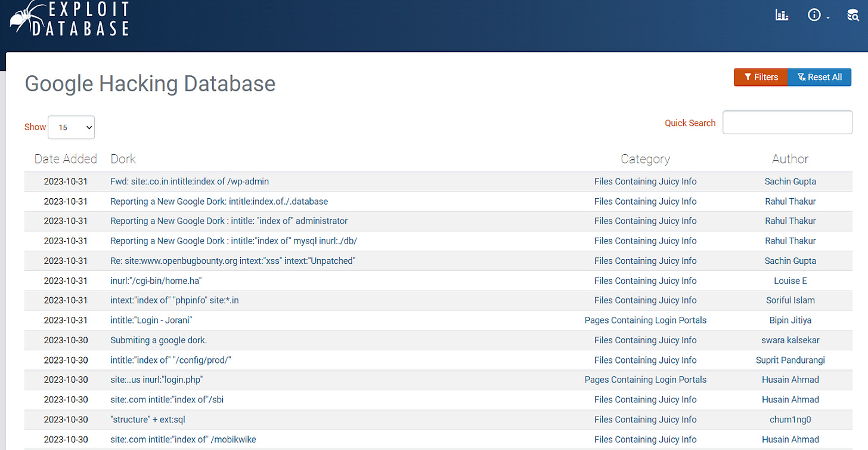The height and width of the screenshot is (450, 868).
Task: Open dork 'intitle:"Login - Jorani"'
Action: point(151,320)
